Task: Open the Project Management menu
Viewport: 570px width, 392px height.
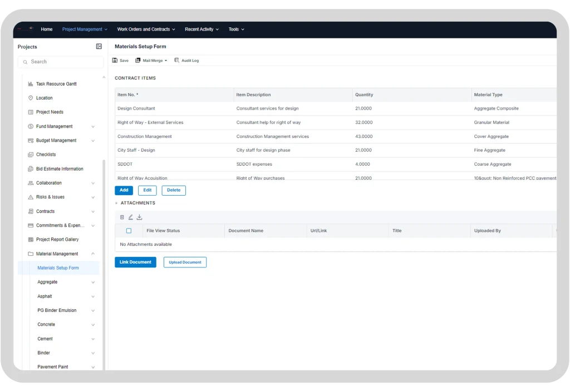Action: [85, 29]
